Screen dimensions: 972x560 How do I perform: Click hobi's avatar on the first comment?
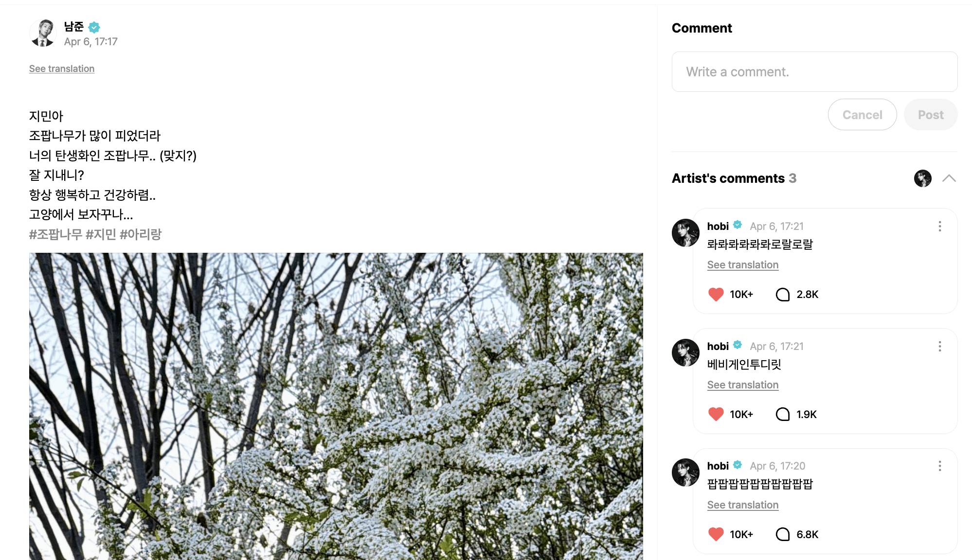(x=685, y=233)
